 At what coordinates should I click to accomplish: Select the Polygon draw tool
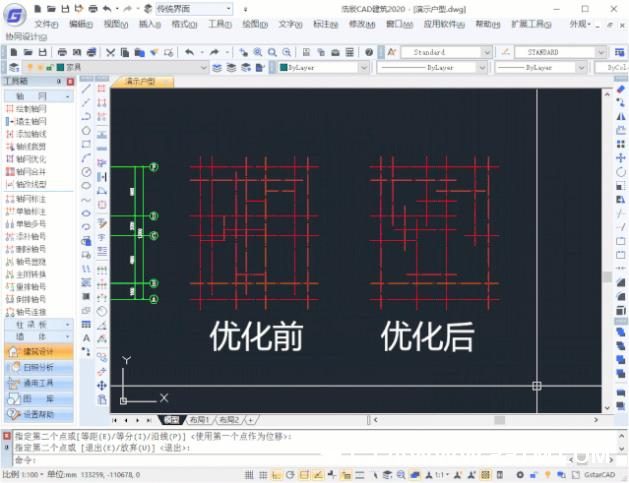click(x=86, y=130)
